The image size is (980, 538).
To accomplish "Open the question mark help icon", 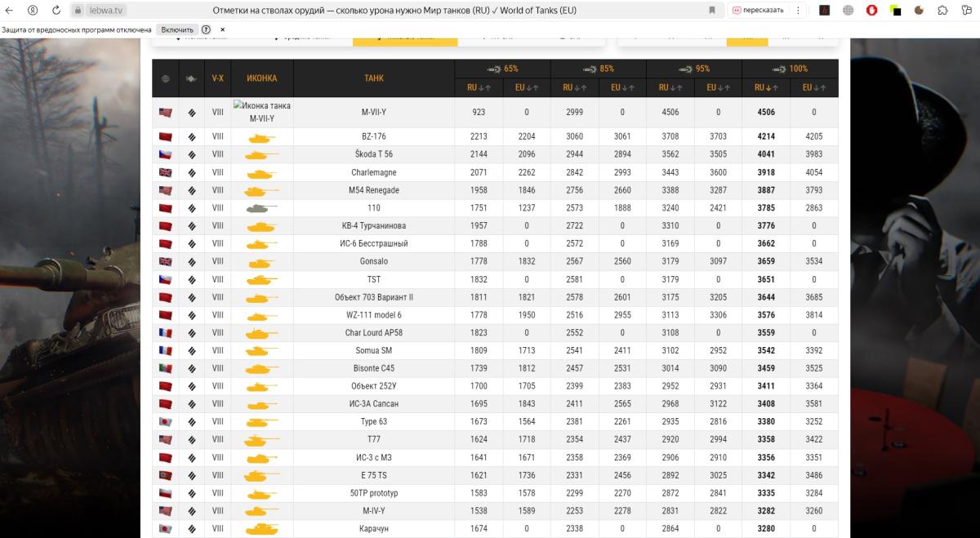I will point(206,29).
